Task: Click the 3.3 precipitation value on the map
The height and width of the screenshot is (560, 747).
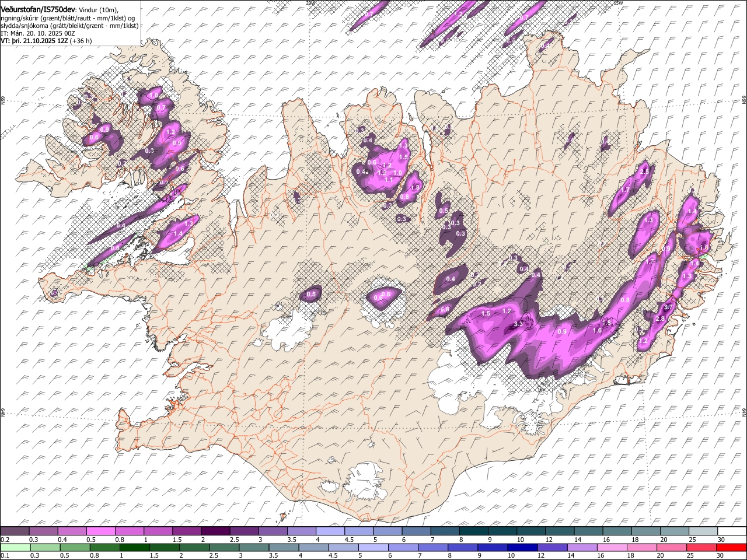Action: pyautogui.click(x=517, y=324)
